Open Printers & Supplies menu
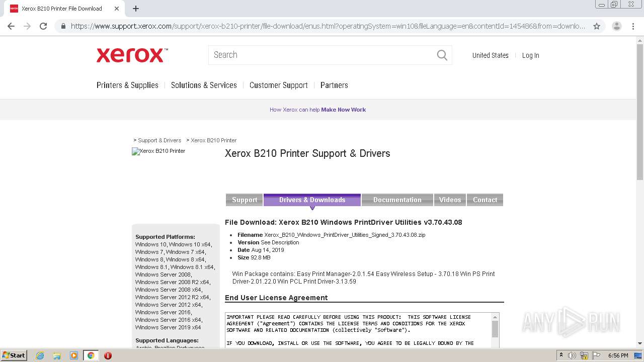644x362 pixels. (x=127, y=85)
